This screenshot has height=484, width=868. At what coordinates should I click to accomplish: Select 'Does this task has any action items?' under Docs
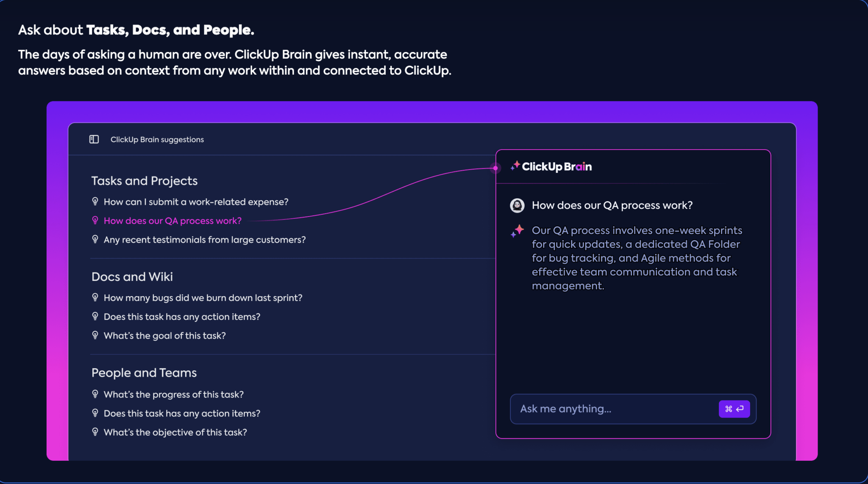coord(182,317)
